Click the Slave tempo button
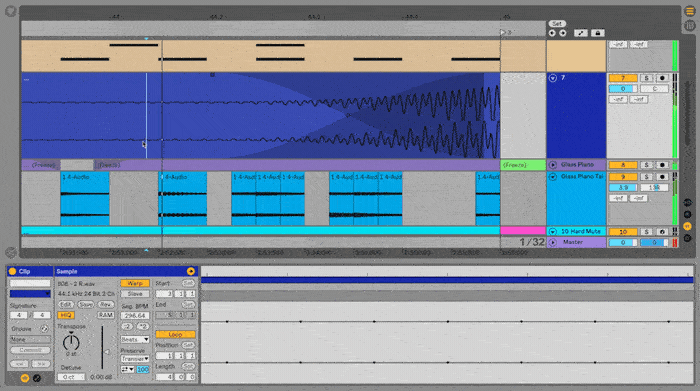 tap(135, 294)
